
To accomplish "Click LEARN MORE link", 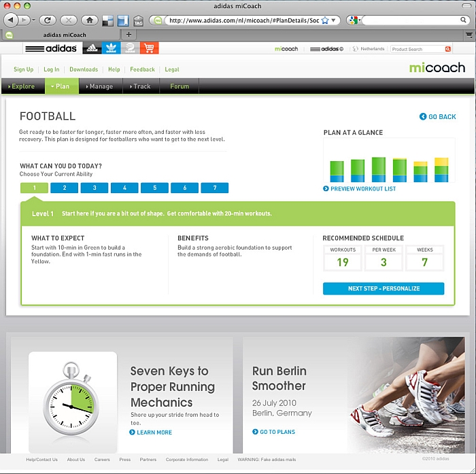I will point(150,432).
